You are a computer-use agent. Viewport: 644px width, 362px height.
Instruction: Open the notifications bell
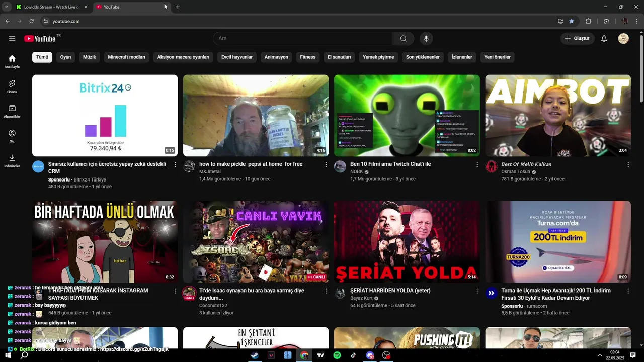tap(604, 39)
